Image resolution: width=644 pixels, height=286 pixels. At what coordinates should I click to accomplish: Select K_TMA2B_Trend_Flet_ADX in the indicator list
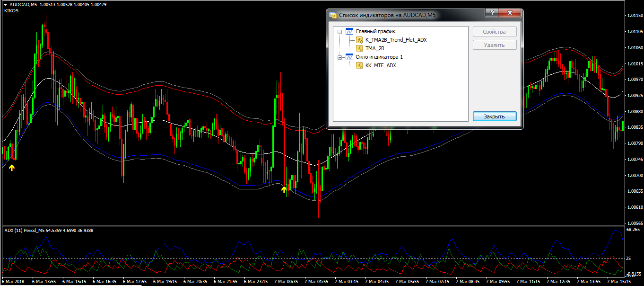click(396, 40)
